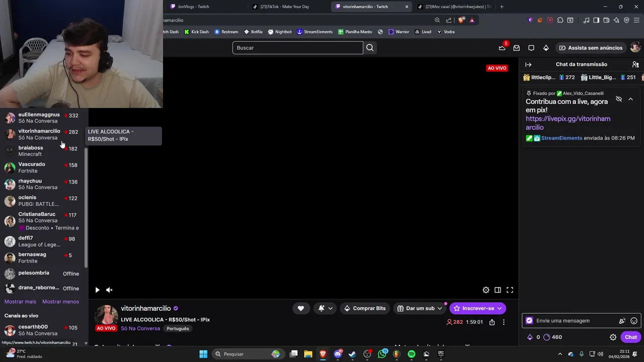Click the purple Chat send button
This screenshot has width=644, height=362.
point(631,337)
